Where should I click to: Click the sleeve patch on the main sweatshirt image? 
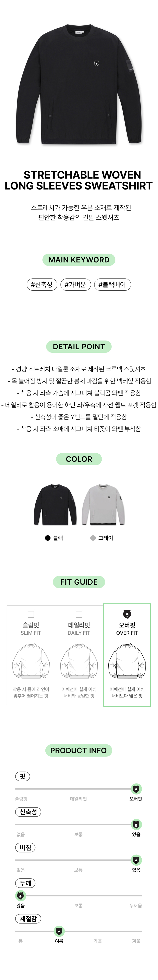pos(130,66)
